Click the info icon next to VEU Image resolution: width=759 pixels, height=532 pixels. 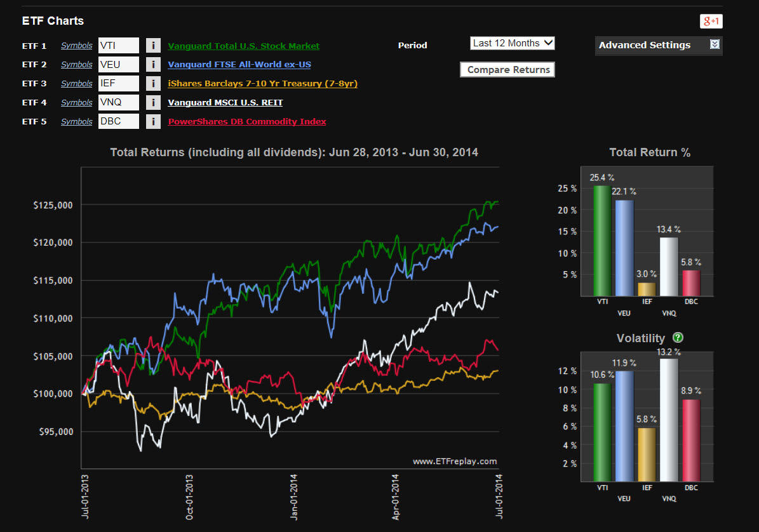pos(153,65)
